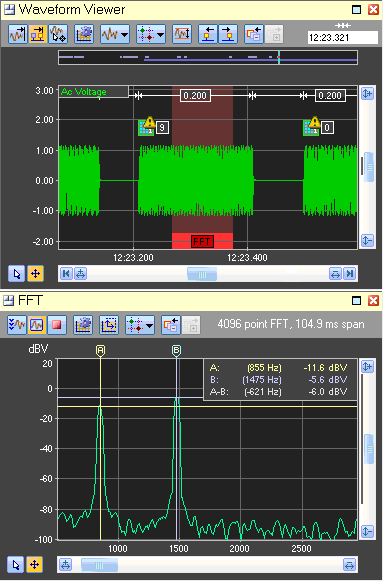Select the pointer tool below FFT graph

coord(16,565)
